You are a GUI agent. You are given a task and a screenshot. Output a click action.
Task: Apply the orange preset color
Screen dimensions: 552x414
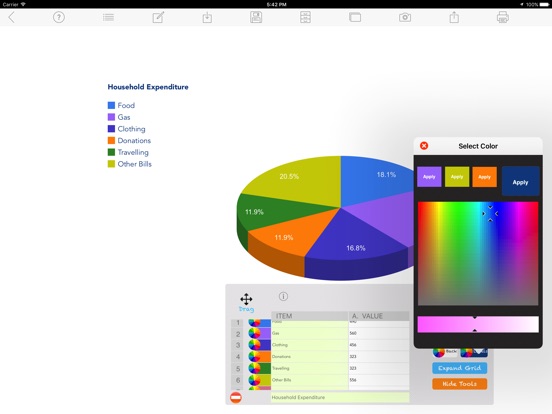tap(484, 177)
